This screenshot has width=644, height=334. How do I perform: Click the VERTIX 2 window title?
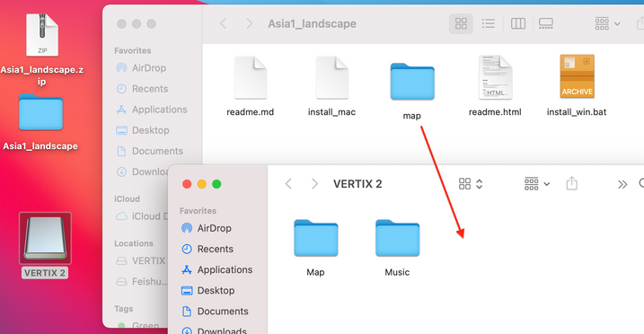point(357,184)
